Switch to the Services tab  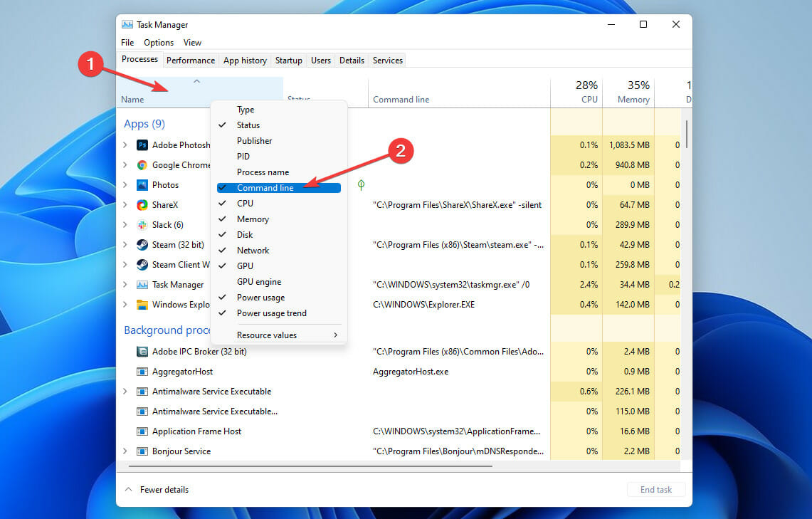(x=387, y=61)
